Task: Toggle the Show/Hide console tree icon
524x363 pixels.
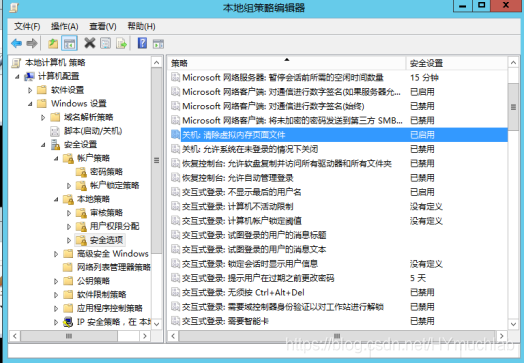Action: (70, 43)
